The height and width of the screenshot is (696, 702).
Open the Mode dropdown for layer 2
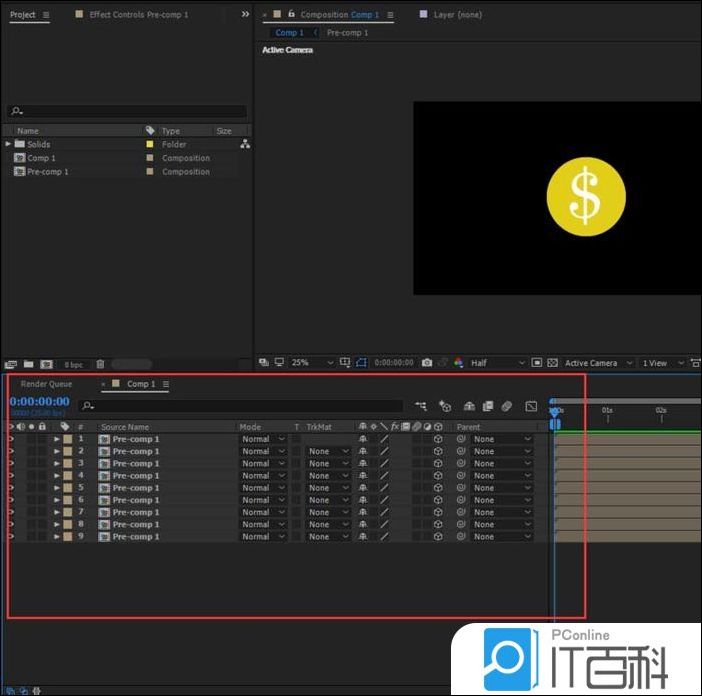click(263, 451)
